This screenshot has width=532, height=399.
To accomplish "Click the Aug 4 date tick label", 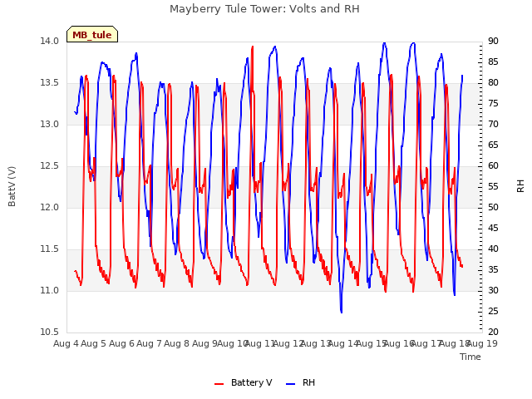I will click(66, 343).
